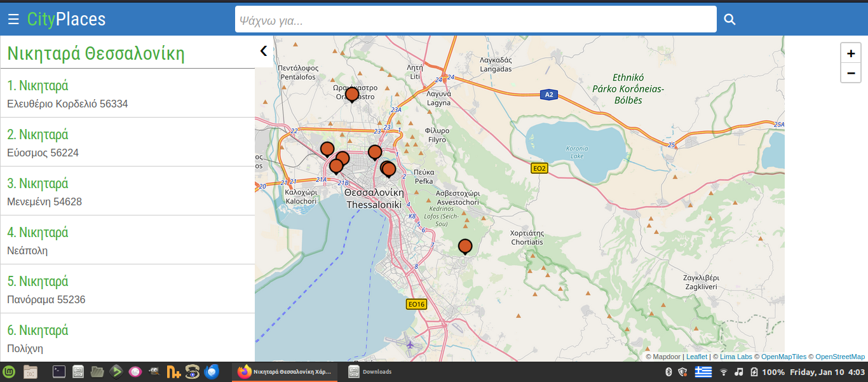868x382 pixels.
Task: Switch keyboard layout via Greek flag
Action: [x=703, y=372]
